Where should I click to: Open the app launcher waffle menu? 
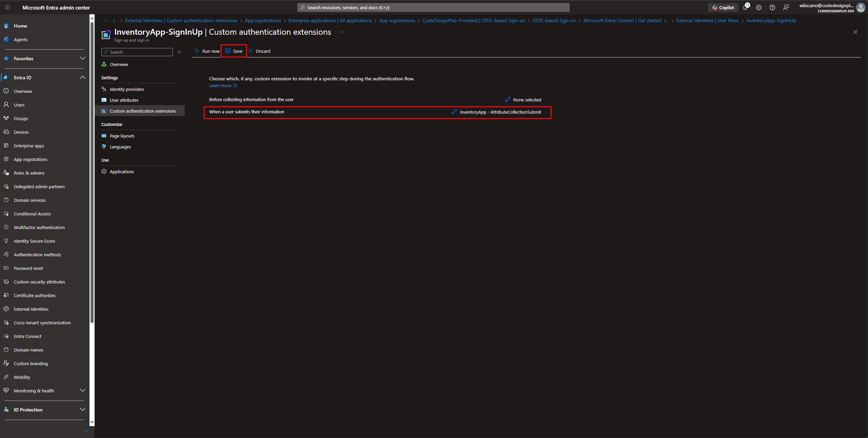[7, 7]
